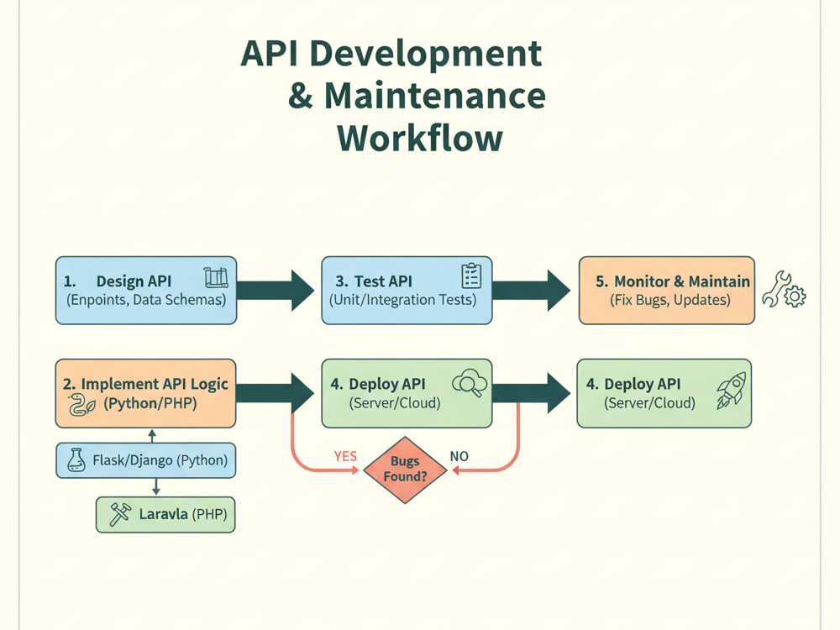Viewport: 840px width, 630px height.
Task: Click the blueprint icon in Design API box
Action: 216,277
